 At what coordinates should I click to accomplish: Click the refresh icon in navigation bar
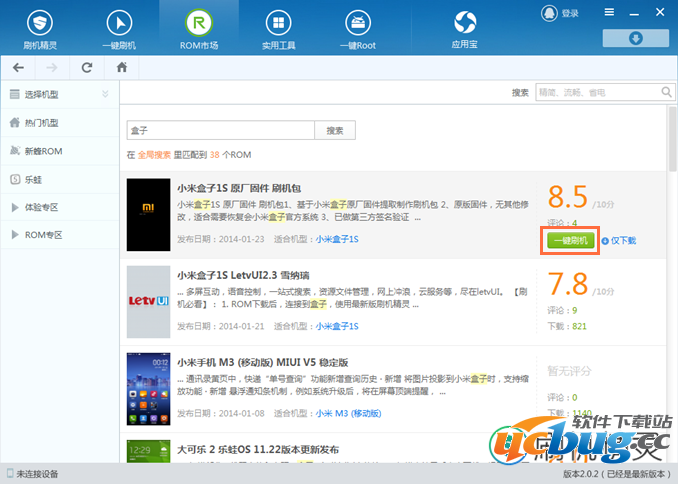click(87, 67)
